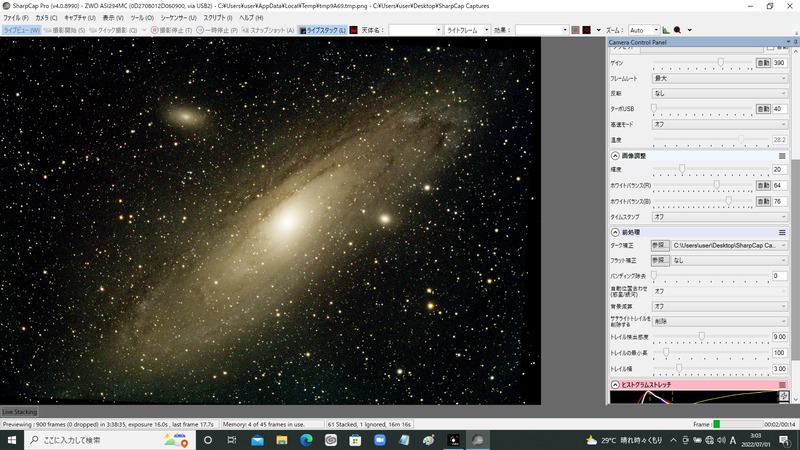Open the カメラ (C) menu

[x=46, y=18]
